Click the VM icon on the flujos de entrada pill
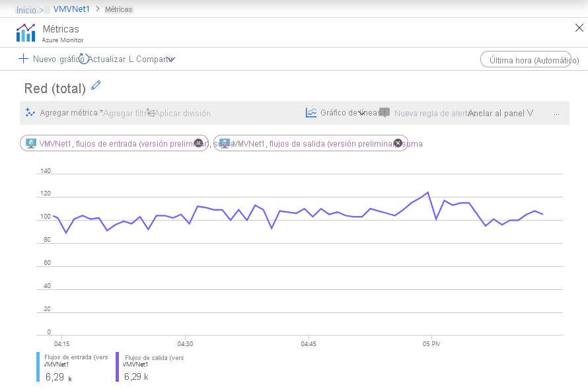This screenshot has width=588, height=389. 29,143
